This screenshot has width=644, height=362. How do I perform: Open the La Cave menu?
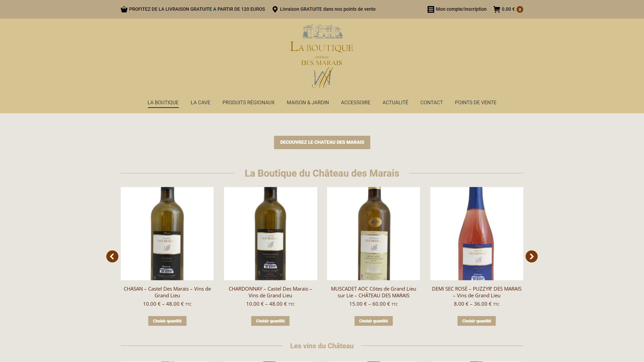pos(201,103)
